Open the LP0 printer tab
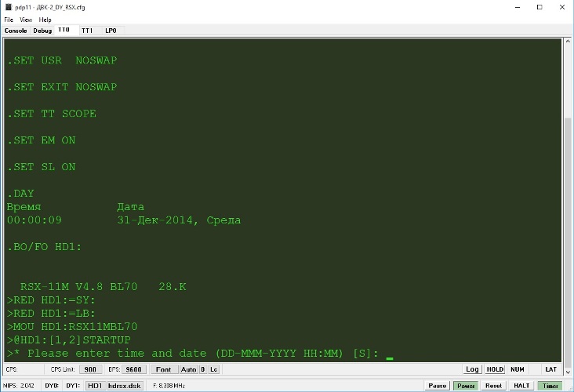This screenshot has height=392, width=574. coord(111,31)
